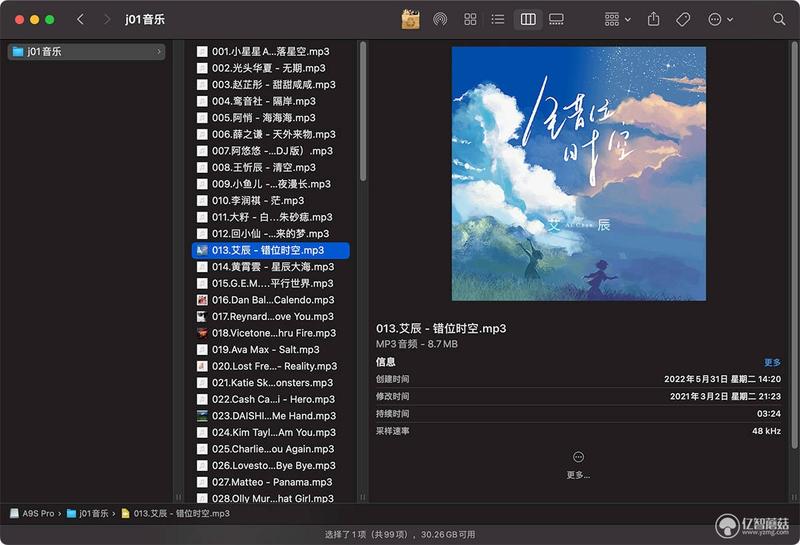Click blue 更多 link beside 信息
This screenshot has width=800, height=545.
(x=772, y=362)
